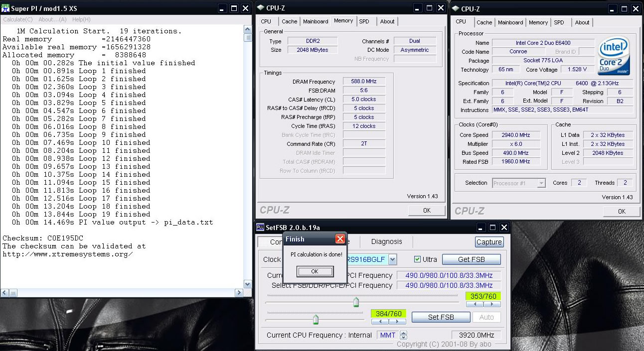Click Super PI vertical scrollbar up arrow
The height and width of the screenshot is (351, 644).
(x=247, y=29)
